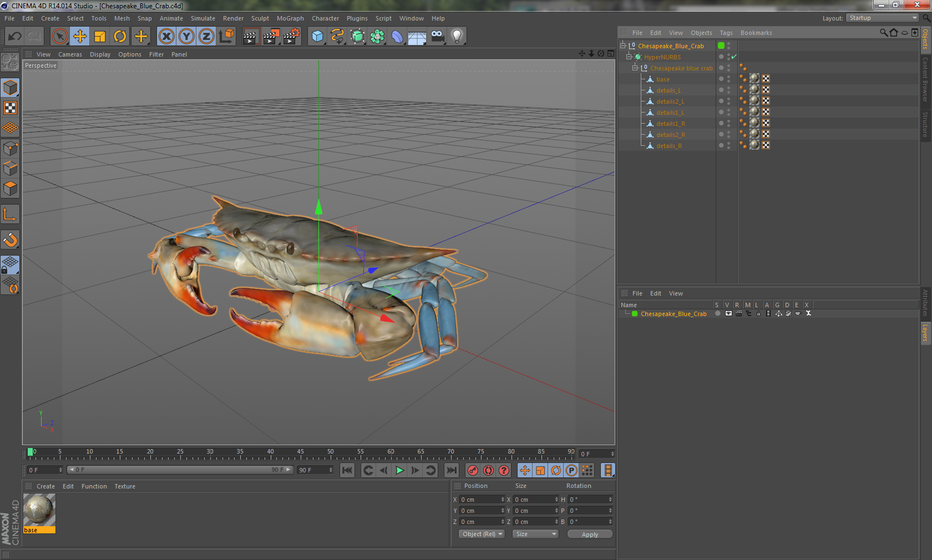This screenshot has height=560, width=932.
Task: Open the MoGraph menu
Action: 290,18
